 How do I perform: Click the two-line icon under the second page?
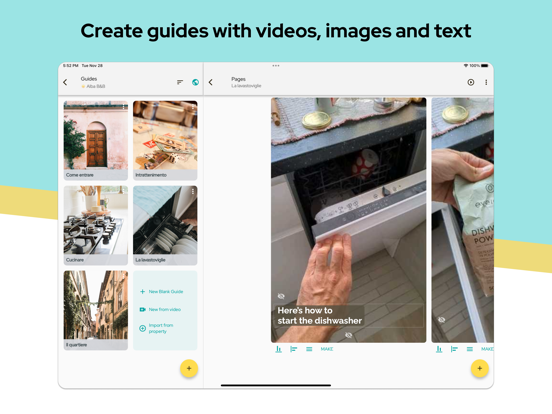[x=470, y=349]
